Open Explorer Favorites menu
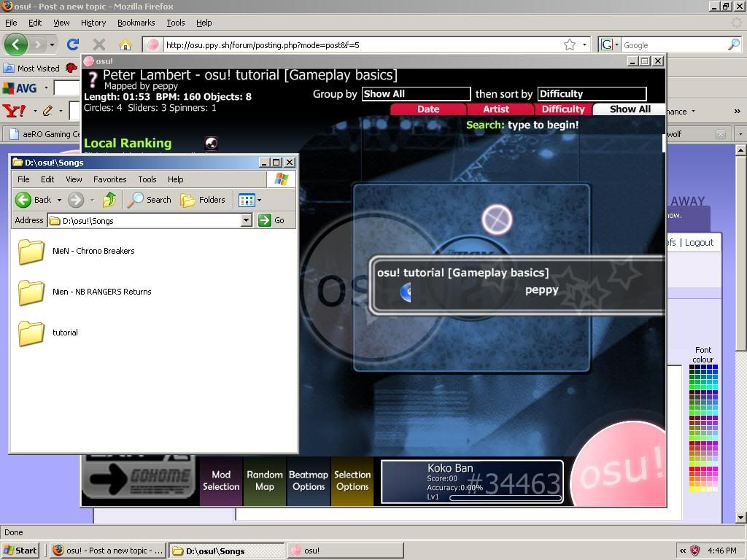747x560 pixels. tap(109, 179)
